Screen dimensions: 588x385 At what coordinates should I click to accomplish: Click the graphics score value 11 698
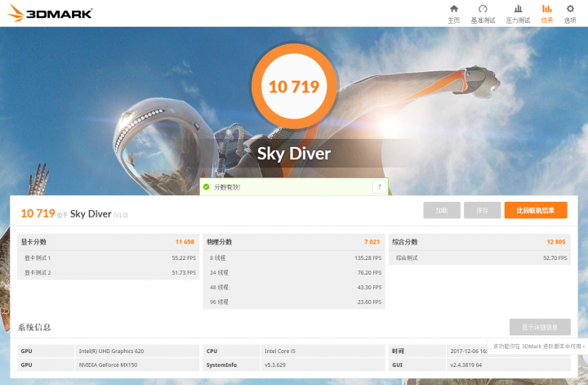pos(185,242)
